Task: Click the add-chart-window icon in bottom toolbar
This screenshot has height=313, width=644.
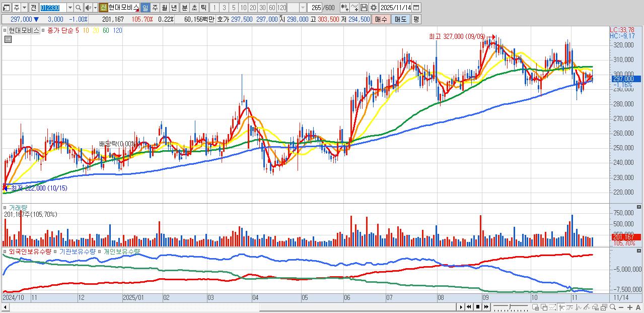Action: tap(535, 307)
